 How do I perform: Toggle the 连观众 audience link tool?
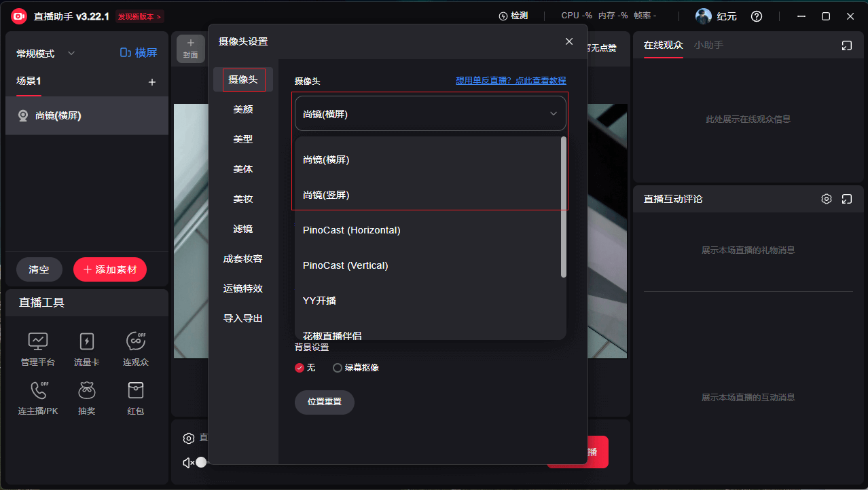136,350
